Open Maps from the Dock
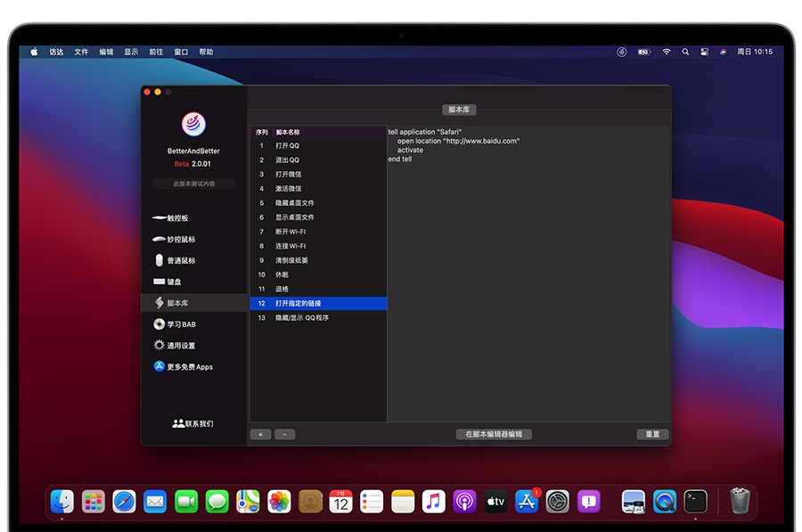This screenshot has height=532, width=802. (x=248, y=502)
